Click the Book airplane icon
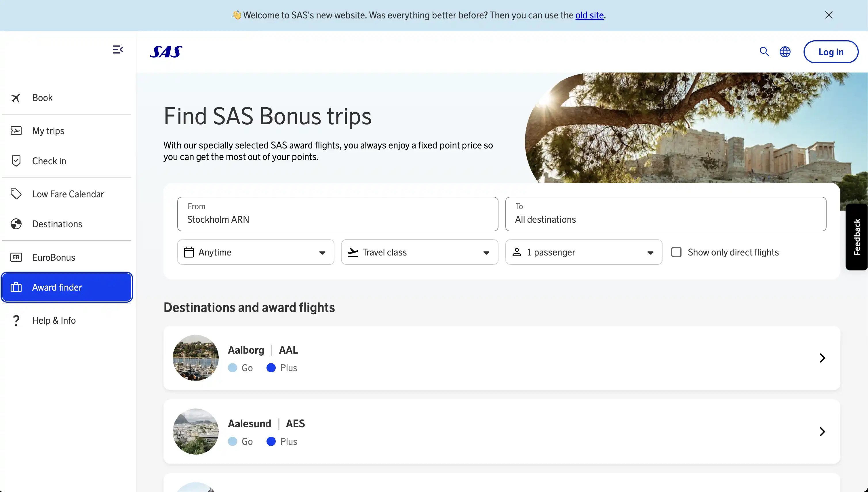868x492 pixels. pos(16,98)
